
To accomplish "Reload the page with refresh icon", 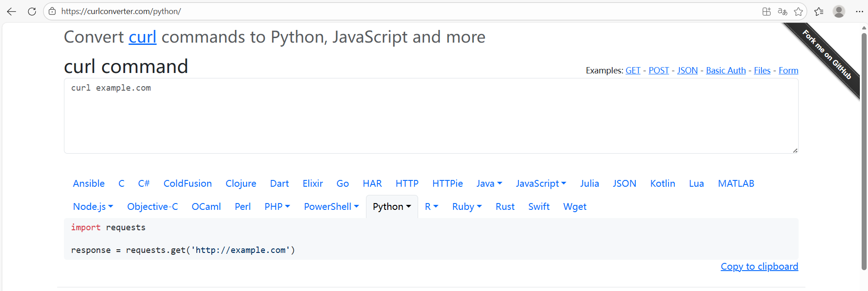I will pyautogui.click(x=32, y=11).
